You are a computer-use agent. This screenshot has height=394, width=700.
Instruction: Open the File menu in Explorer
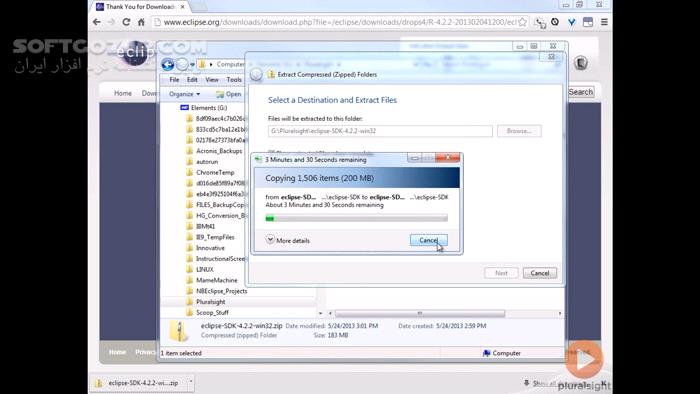pyautogui.click(x=174, y=79)
